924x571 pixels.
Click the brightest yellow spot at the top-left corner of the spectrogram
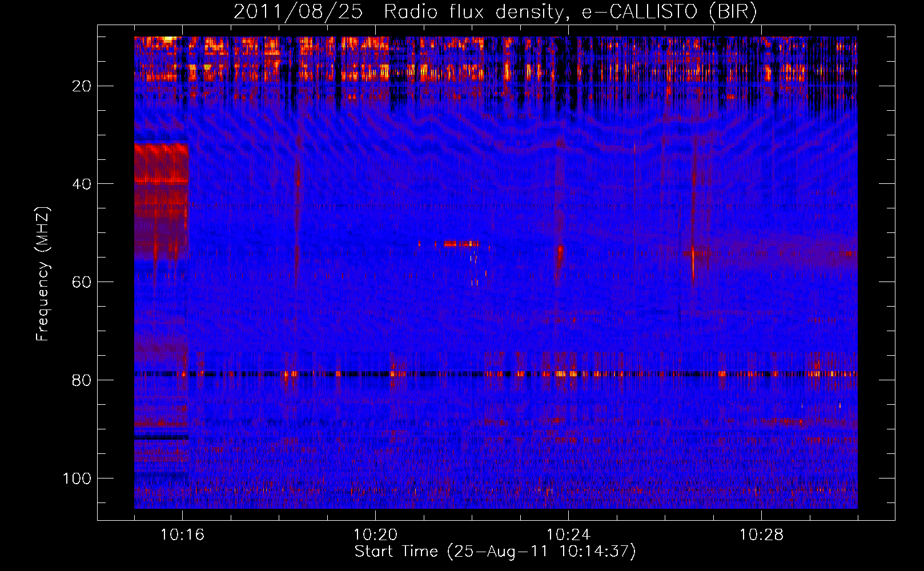[x=168, y=39]
